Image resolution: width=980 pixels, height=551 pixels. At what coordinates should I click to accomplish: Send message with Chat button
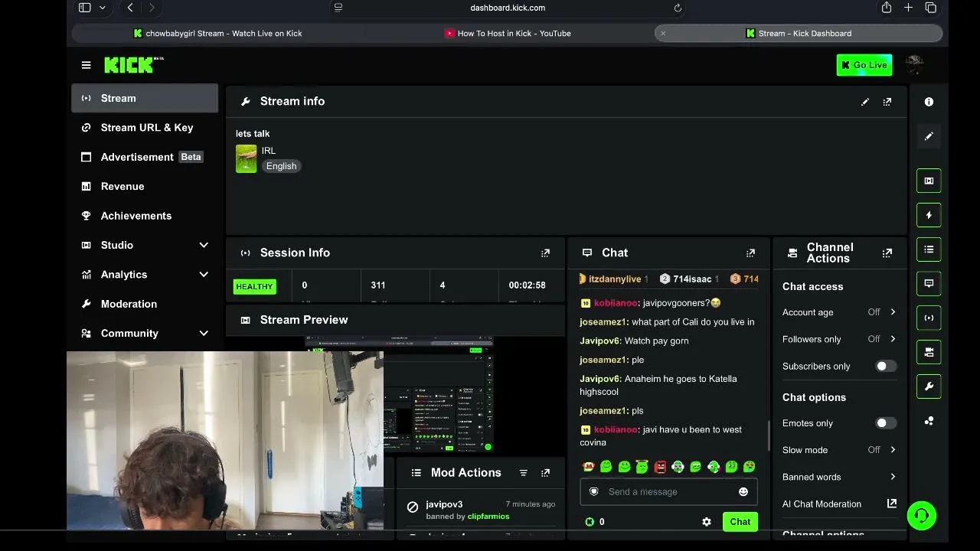(x=740, y=522)
